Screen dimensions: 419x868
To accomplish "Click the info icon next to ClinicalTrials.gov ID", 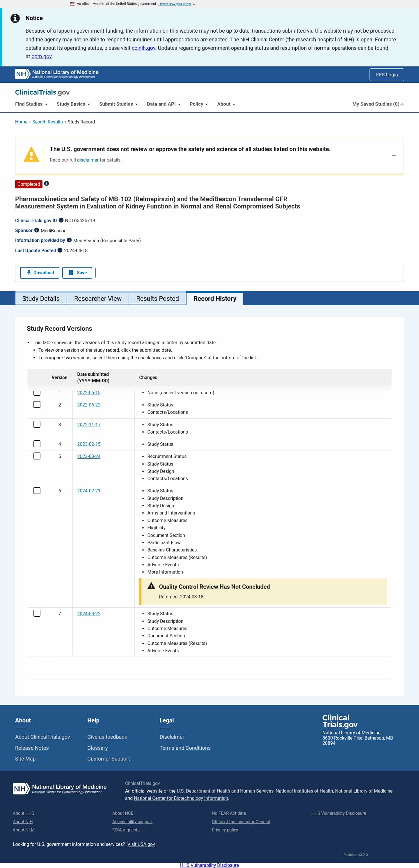I will [x=61, y=220].
